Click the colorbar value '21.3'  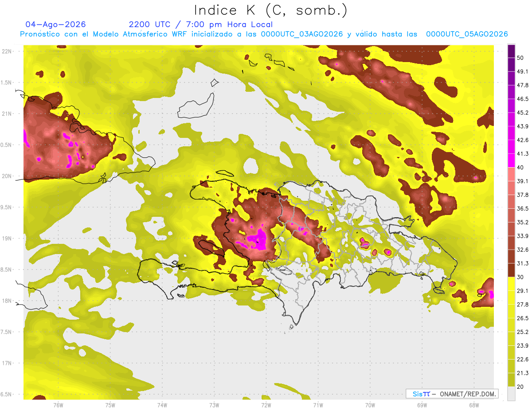click(523, 373)
